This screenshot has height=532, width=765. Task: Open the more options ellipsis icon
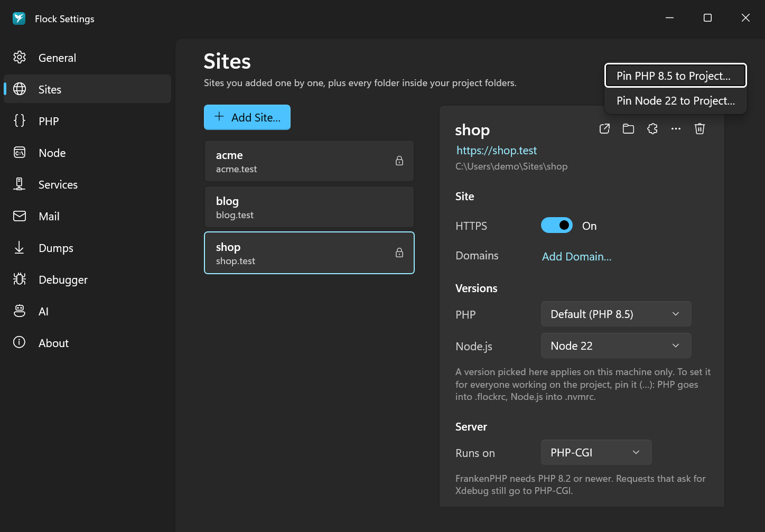point(676,129)
